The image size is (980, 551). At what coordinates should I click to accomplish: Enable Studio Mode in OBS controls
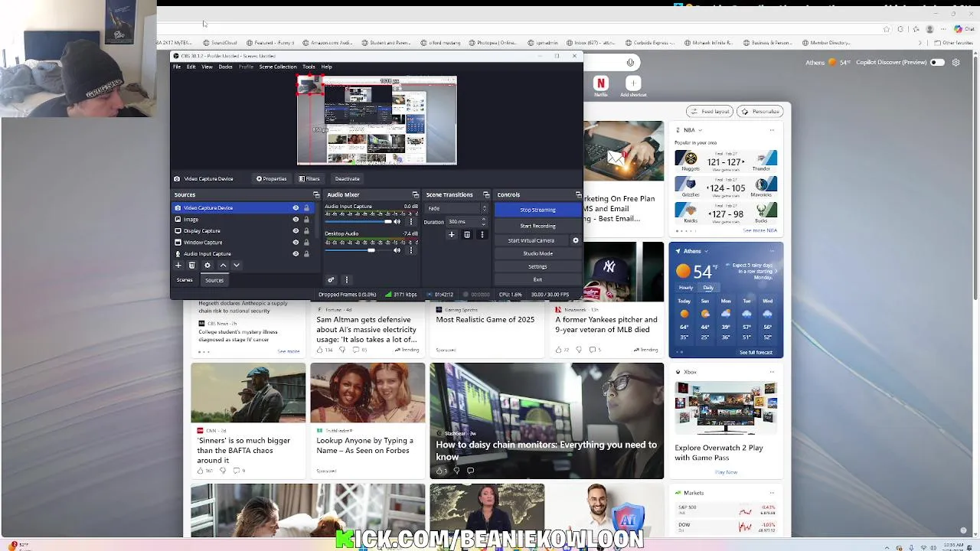click(x=537, y=253)
